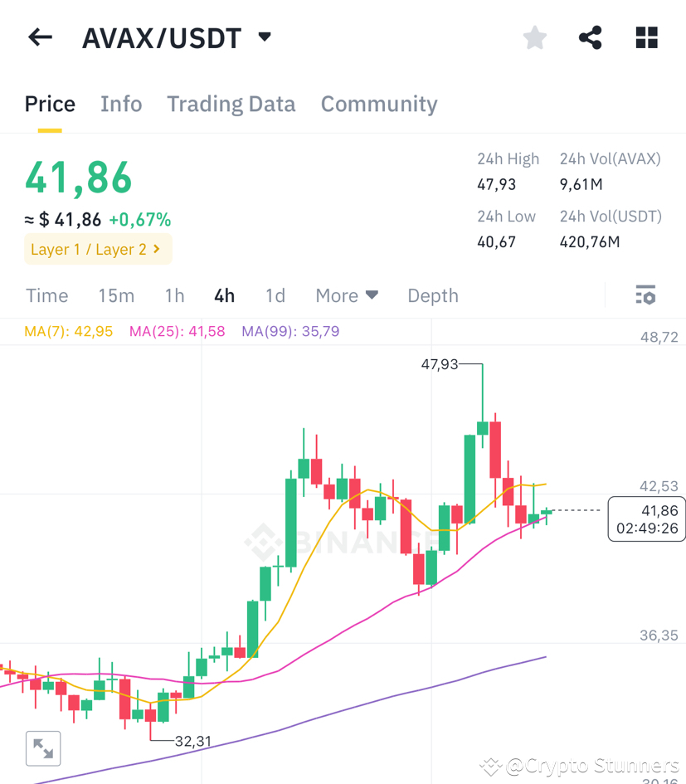Open the Community tab
The height and width of the screenshot is (784, 686).
click(378, 103)
